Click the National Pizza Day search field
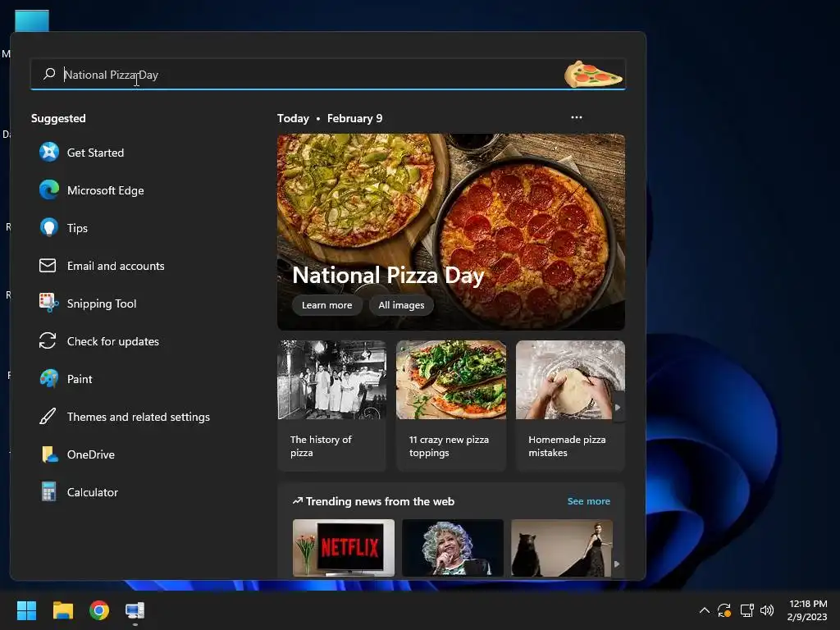Screen dimensions: 840x630 click(328, 74)
